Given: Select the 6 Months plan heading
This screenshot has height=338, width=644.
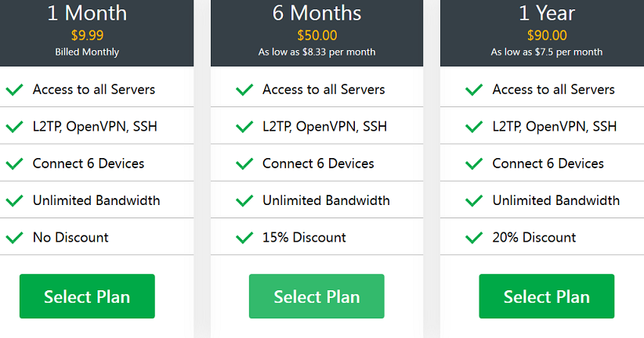Looking at the screenshot, I should 317,13.
